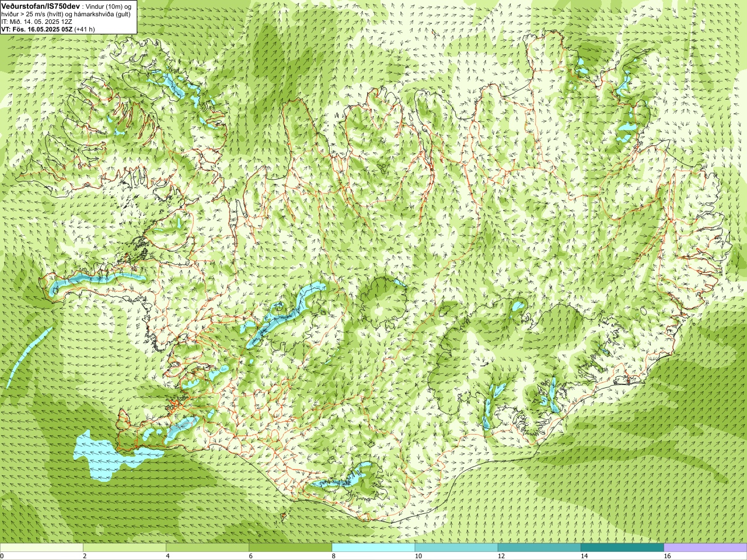Click the Veðurstofan/IS750dev title text
Viewport: 747px width, 560px height.
(40, 6)
